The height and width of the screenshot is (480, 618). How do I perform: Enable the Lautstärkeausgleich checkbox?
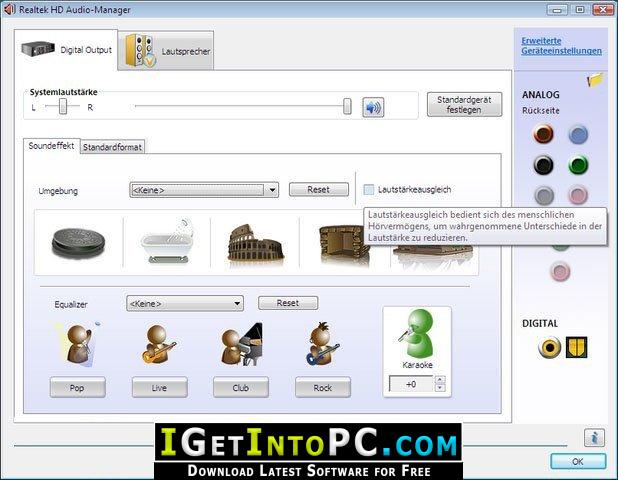point(369,190)
